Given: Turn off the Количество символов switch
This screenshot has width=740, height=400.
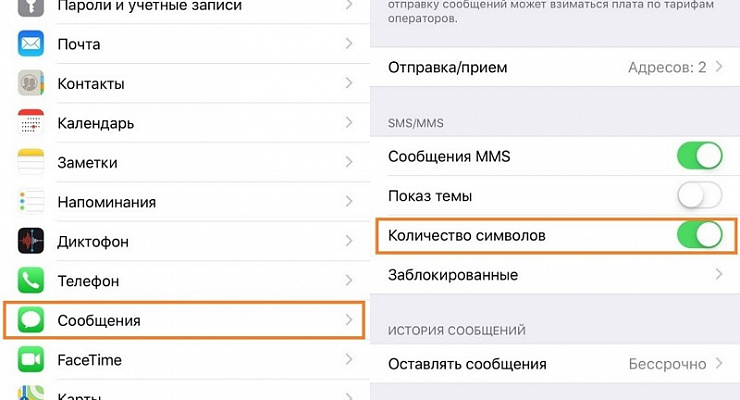Looking at the screenshot, I should (x=699, y=235).
